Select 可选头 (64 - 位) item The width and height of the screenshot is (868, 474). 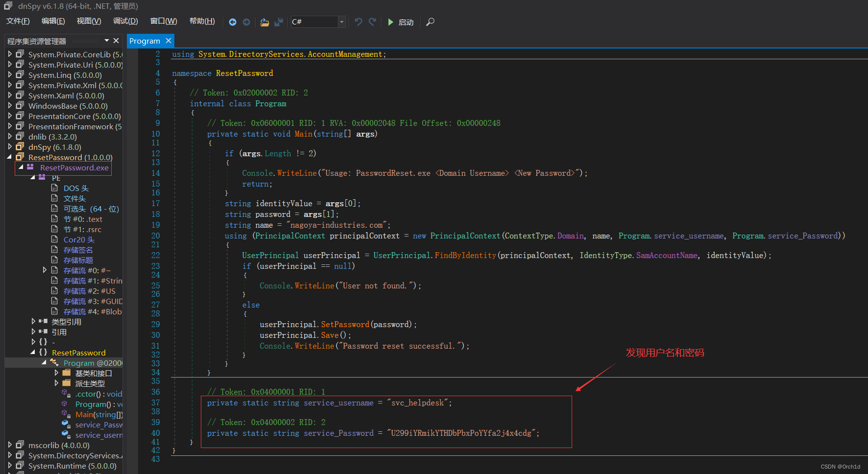pos(91,209)
